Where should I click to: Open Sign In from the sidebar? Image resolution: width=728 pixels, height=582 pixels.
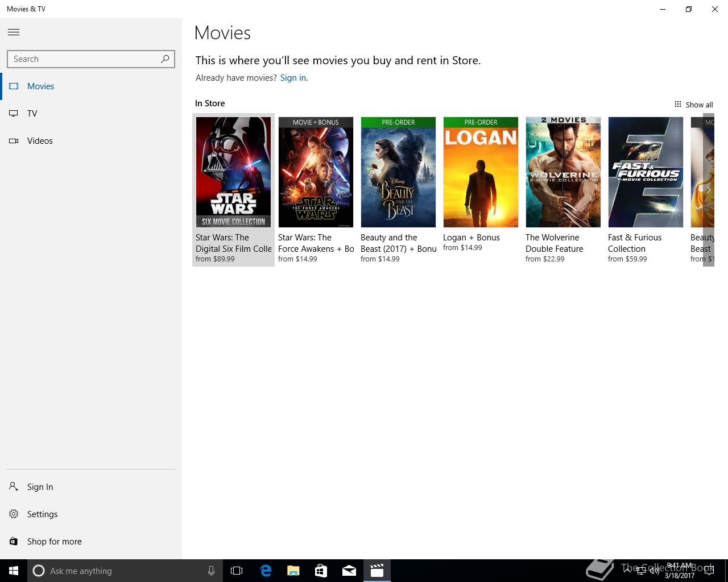tap(40, 487)
